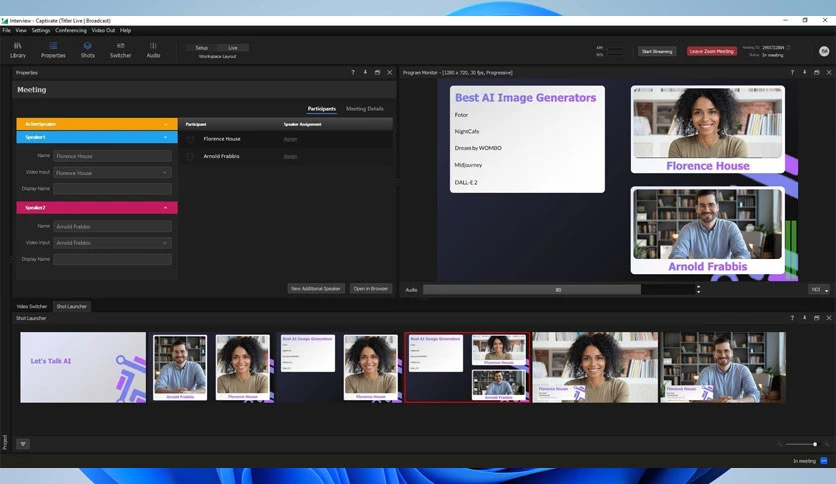This screenshot has width=836, height=484.
Task: Float the Properties panel window
Action: [x=377, y=72]
